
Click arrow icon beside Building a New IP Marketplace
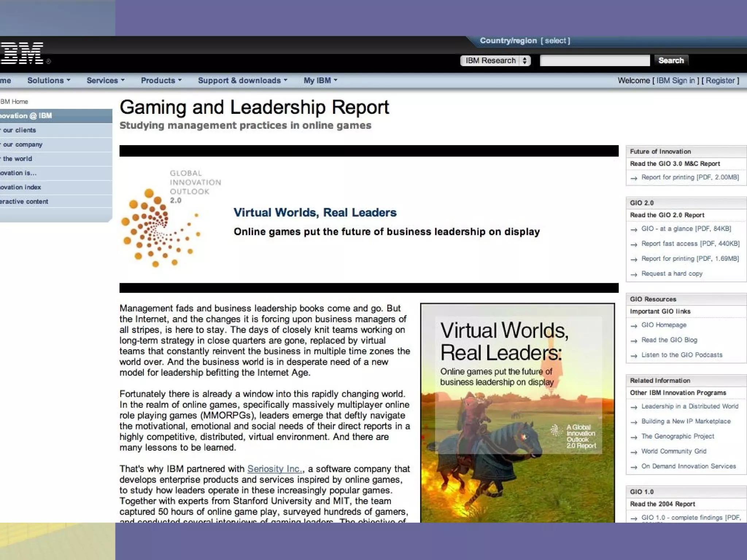[634, 422]
